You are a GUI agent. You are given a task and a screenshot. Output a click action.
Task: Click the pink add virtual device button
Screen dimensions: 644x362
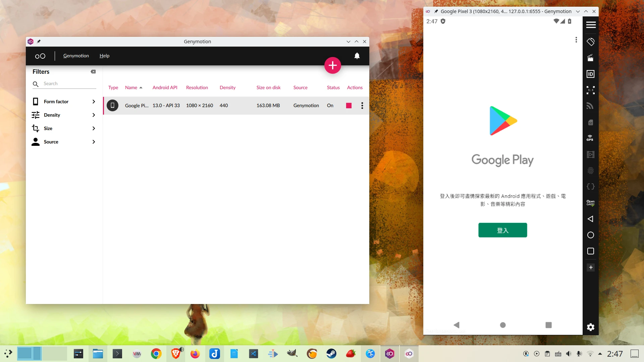pyautogui.click(x=332, y=65)
